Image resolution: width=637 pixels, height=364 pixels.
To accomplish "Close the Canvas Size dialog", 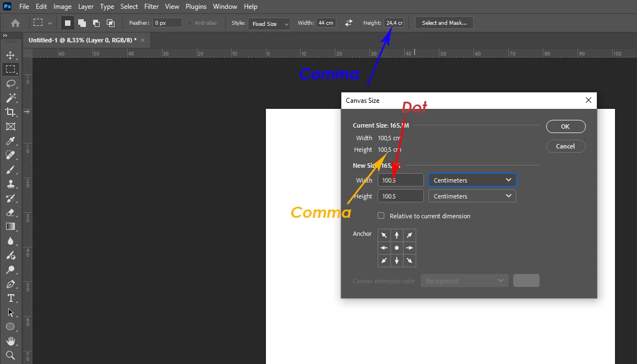I will coord(588,100).
